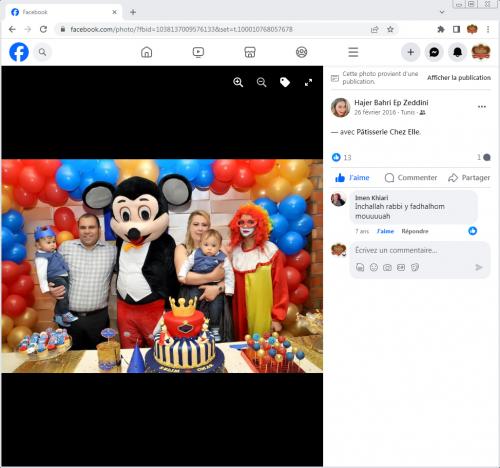The height and width of the screenshot is (468, 500).
Task: Click the birthday party photo
Action: coord(162,266)
